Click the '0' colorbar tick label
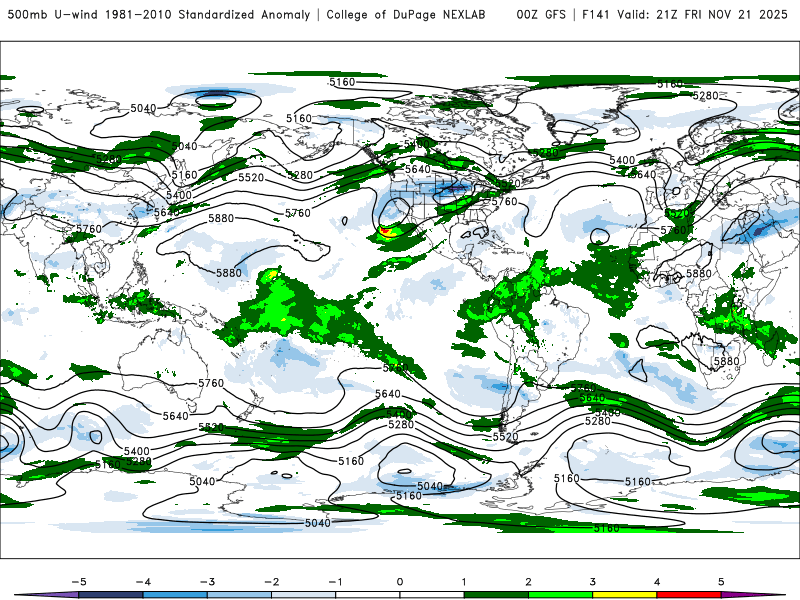The height and width of the screenshot is (600, 800). click(x=399, y=582)
